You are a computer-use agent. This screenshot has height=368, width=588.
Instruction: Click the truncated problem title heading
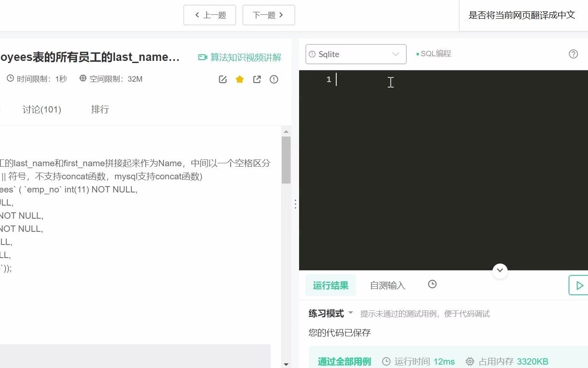90,57
